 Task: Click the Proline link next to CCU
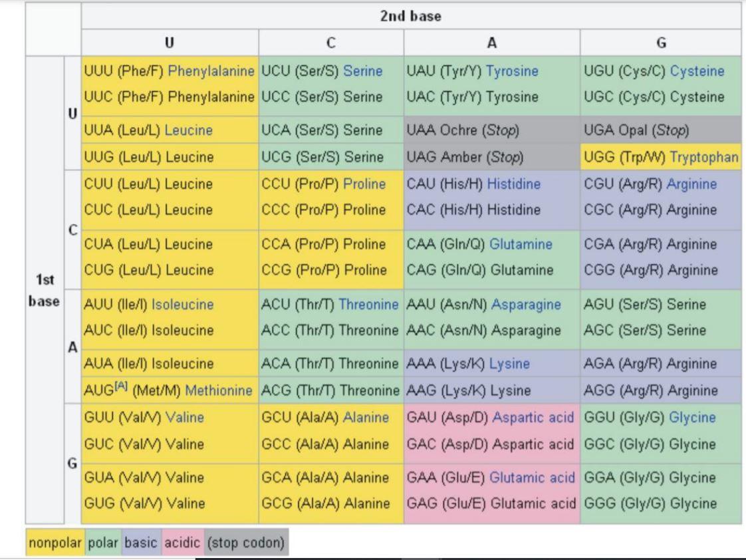click(364, 184)
